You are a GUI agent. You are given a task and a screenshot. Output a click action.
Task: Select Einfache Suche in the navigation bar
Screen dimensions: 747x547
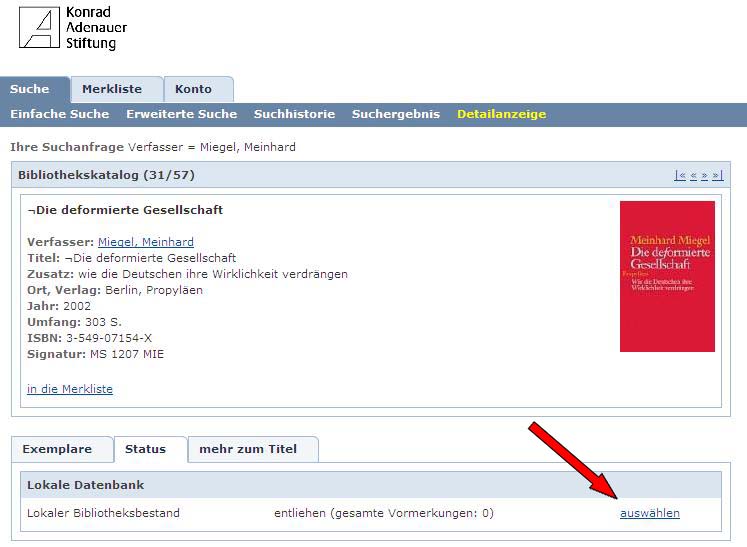click(x=60, y=114)
